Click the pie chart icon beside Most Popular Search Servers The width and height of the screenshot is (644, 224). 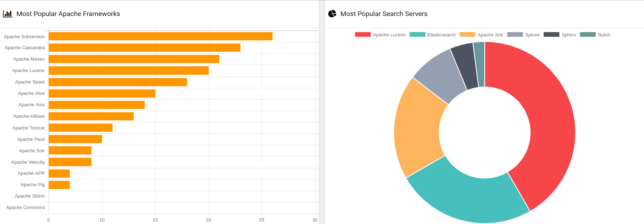point(332,14)
